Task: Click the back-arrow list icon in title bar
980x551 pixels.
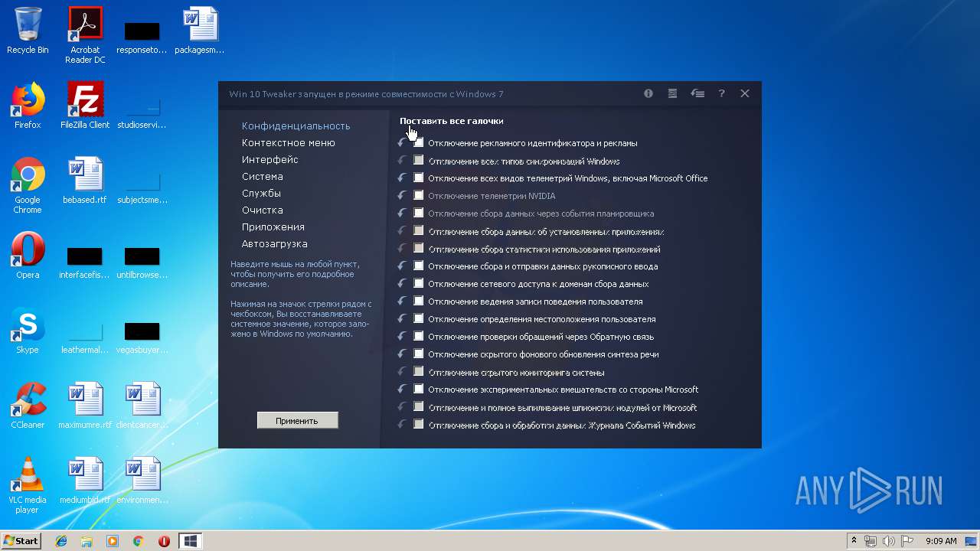Action: pos(697,93)
